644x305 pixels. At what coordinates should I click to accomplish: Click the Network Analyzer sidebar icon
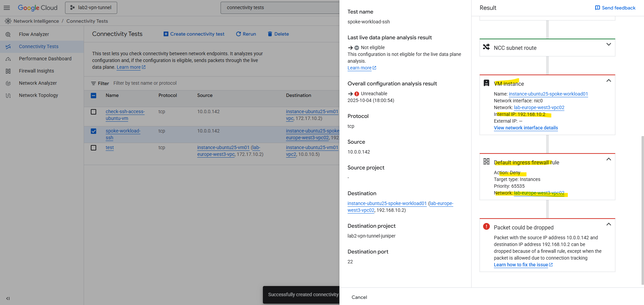8,83
